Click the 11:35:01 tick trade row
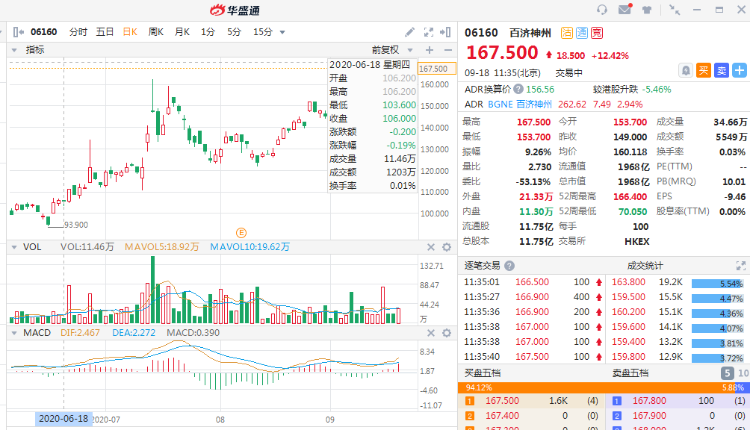Screen dimensions: 750x430 click(x=532, y=282)
